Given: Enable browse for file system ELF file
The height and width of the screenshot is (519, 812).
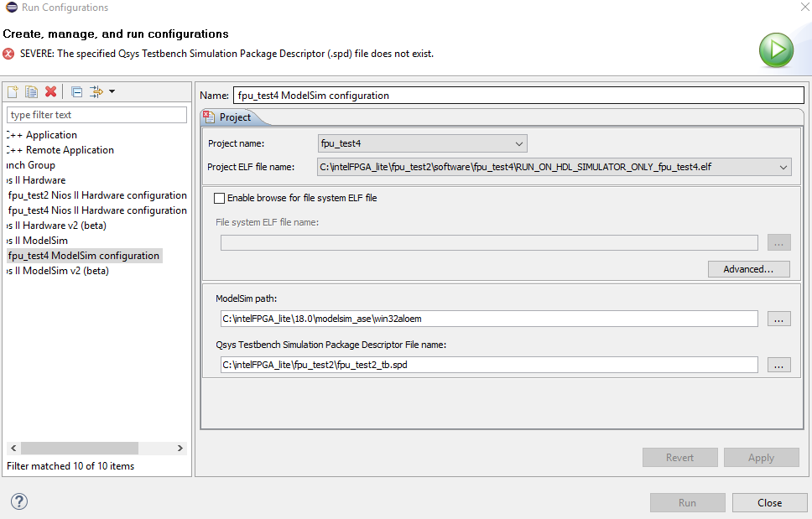Looking at the screenshot, I should 220,198.
